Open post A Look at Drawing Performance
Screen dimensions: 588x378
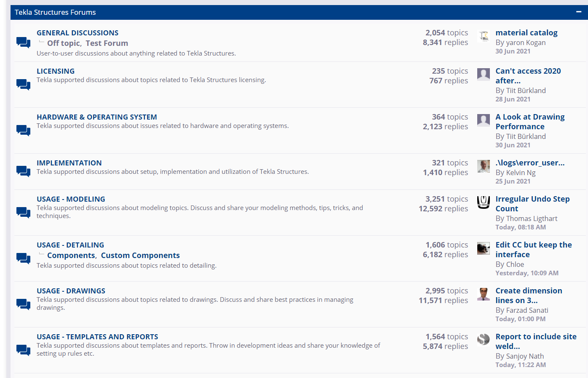(530, 122)
